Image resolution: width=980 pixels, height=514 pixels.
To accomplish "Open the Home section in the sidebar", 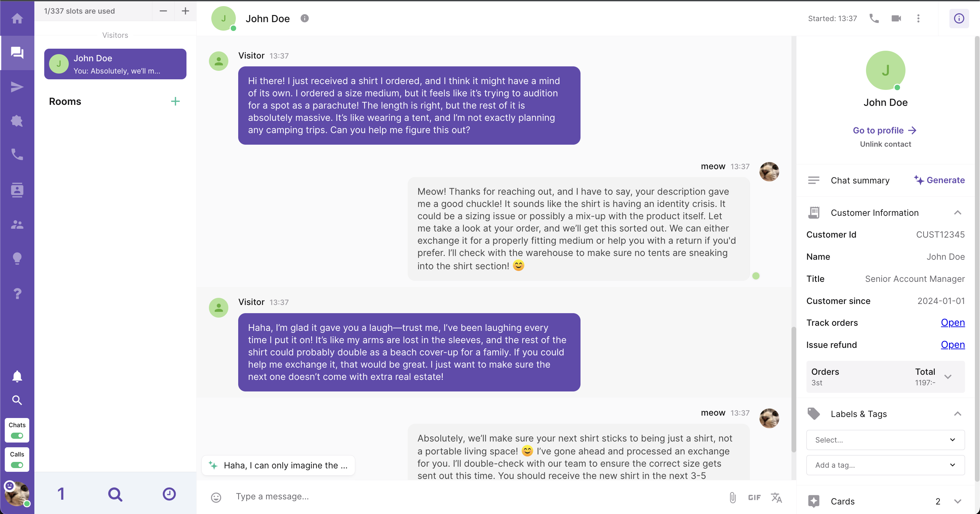I will point(17,18).
